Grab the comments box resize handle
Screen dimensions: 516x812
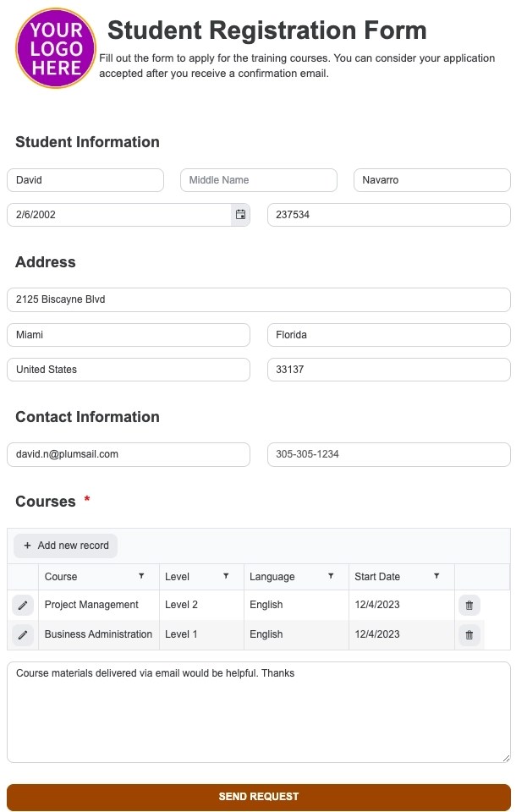506,758
